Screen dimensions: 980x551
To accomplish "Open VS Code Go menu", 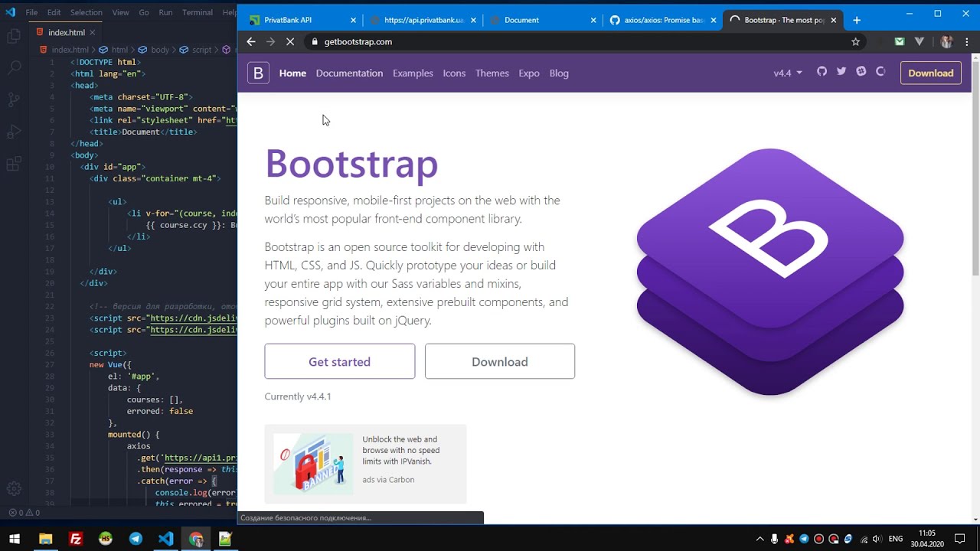I will tap(144, 12).
